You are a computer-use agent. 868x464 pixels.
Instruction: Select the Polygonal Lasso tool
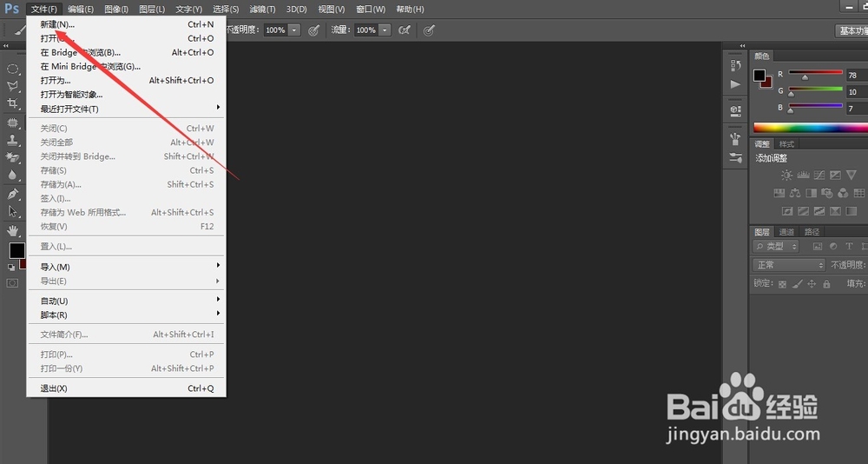12,86
